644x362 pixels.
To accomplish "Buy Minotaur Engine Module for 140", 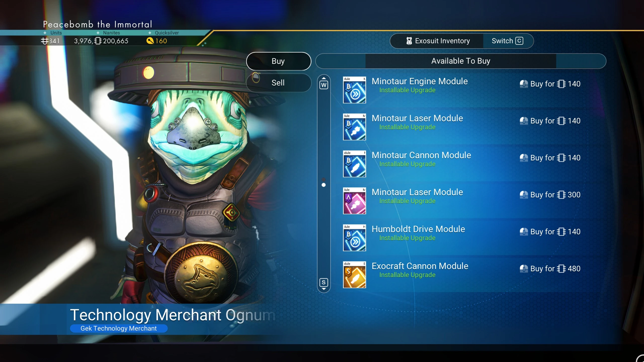I will coord(550,84).
